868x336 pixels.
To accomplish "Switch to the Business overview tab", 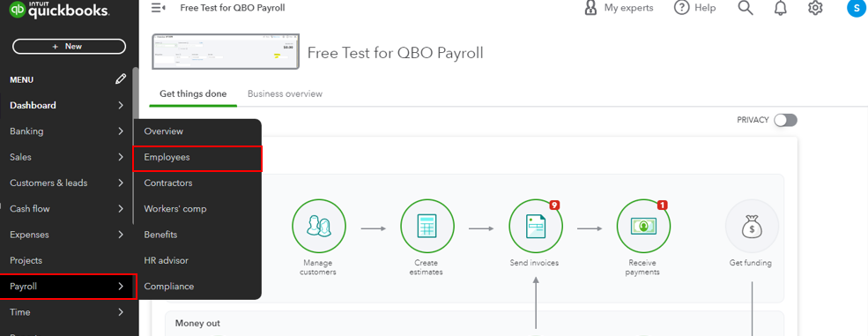I will coord(285,94).
